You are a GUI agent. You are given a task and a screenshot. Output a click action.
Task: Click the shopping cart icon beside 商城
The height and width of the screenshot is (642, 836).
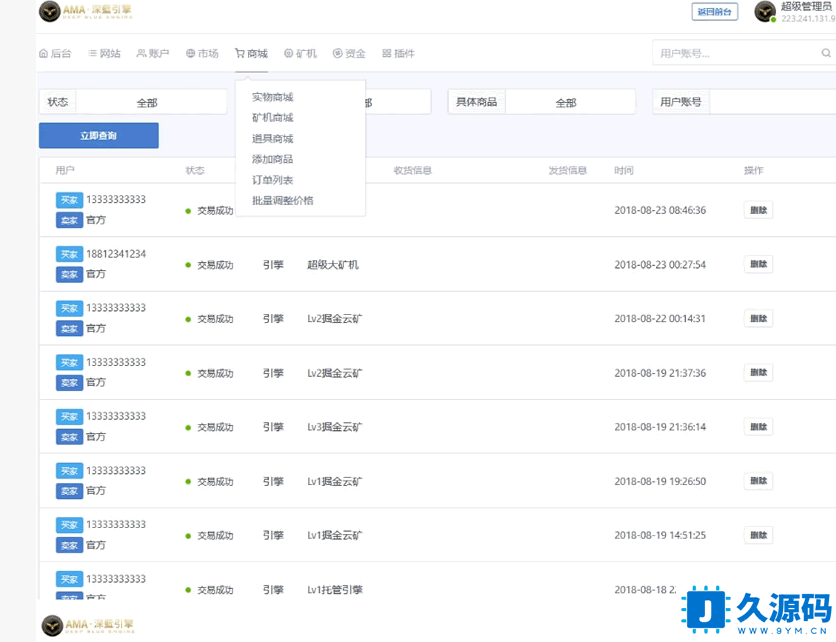(x=240, y=54)
